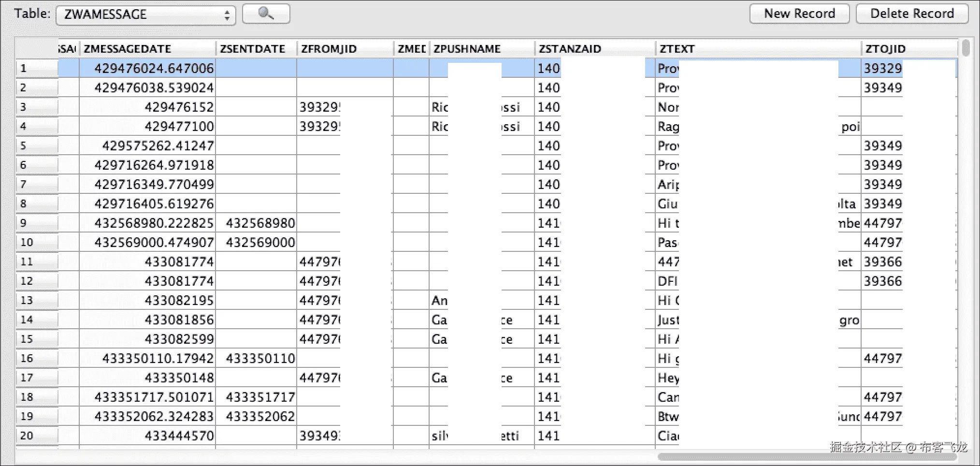
Task: Select the ZTEXT cell starting with "Just"
Action: click(758, 320)
